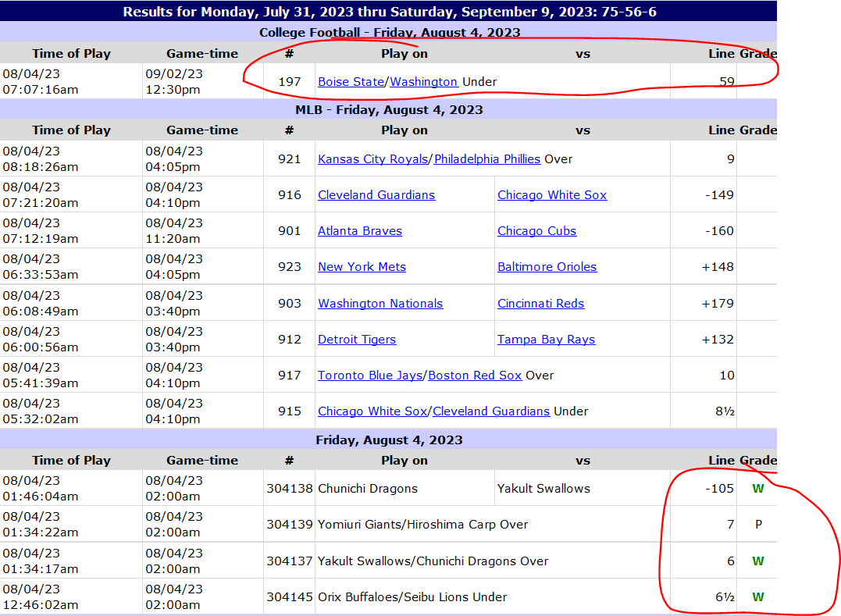Open Chicago White Sox link in row 916

coord(552,195)
